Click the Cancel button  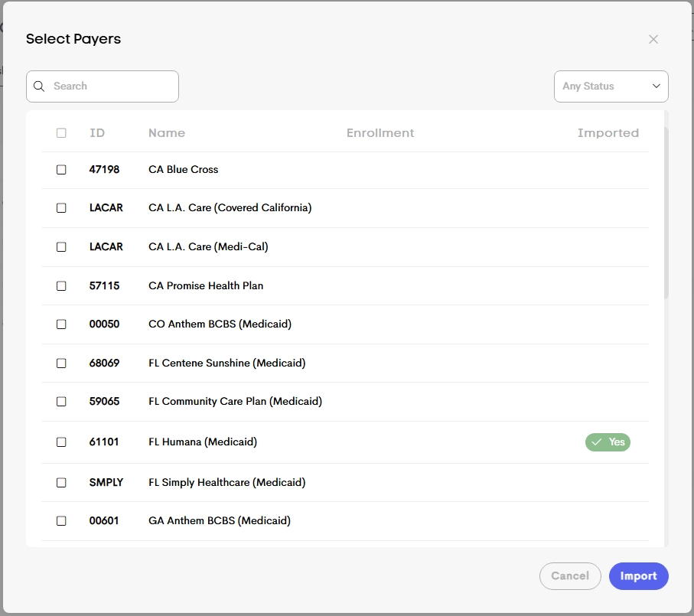click(570, 575)
